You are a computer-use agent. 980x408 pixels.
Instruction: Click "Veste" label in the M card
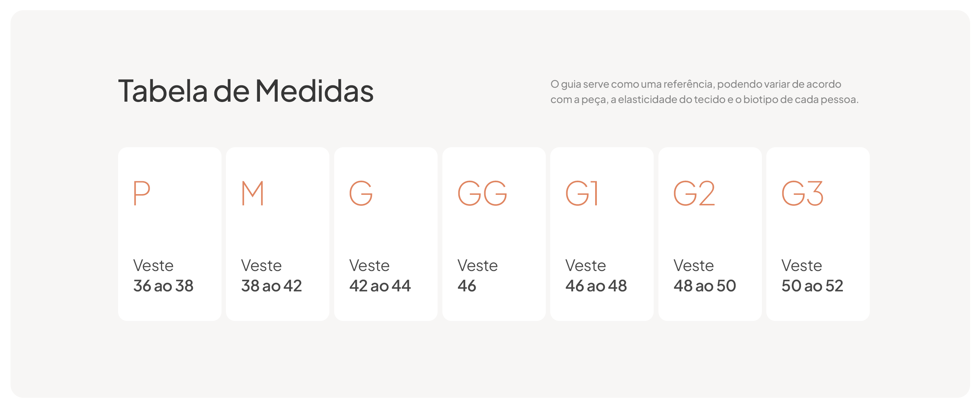click(x=261, y=266)
